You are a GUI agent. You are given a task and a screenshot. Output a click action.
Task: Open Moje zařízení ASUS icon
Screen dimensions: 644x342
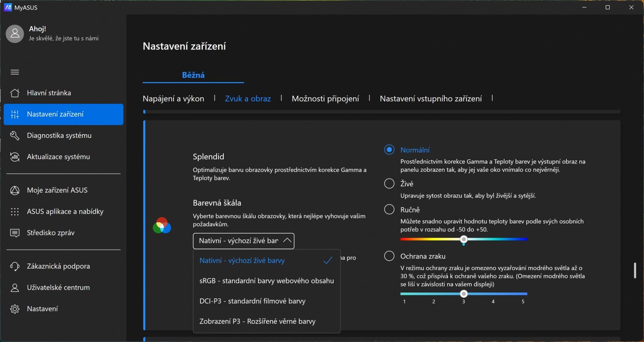15,190
